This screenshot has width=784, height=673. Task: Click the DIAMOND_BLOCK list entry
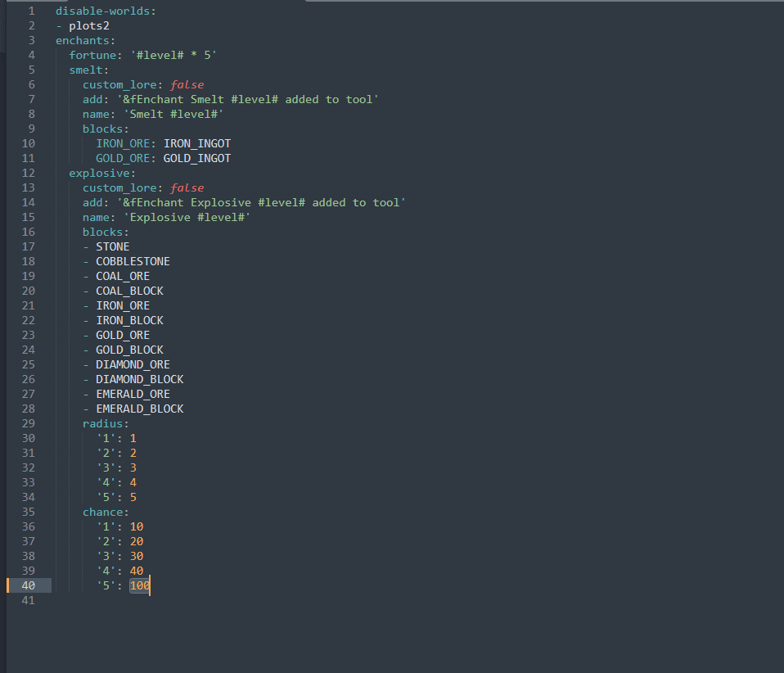click(x=139, y=379)
